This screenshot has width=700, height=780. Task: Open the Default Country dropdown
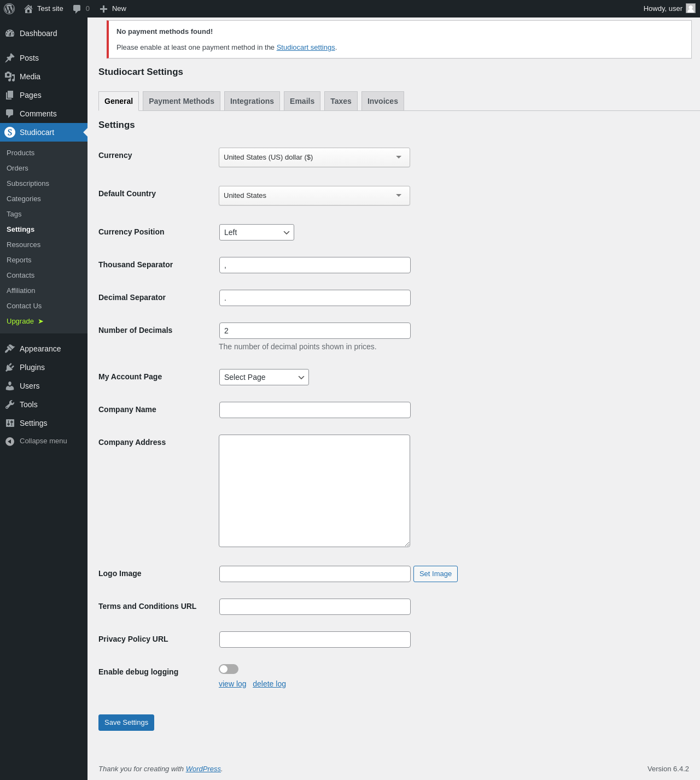point(314,196)
